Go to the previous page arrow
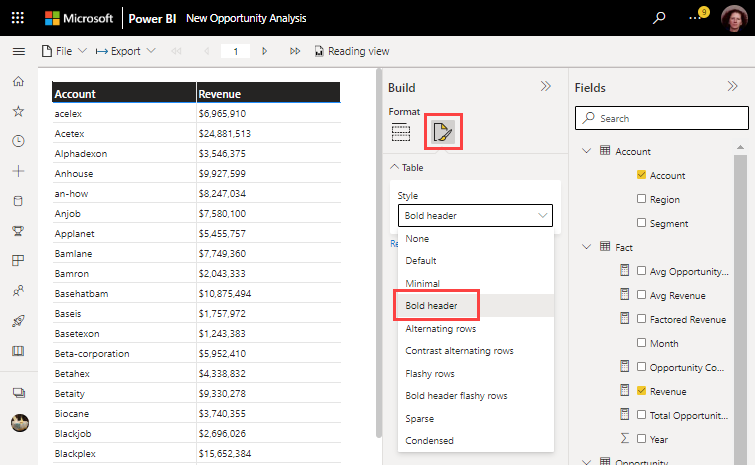This screenshot has width=755, height=465. (x=207, y=51)
